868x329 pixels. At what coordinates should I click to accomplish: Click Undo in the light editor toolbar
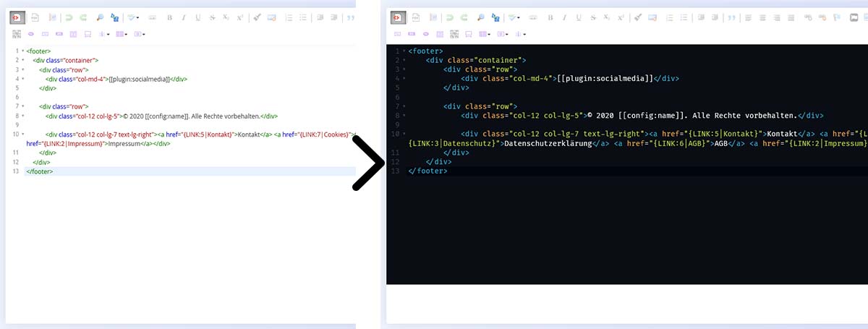tap(69, 17)
